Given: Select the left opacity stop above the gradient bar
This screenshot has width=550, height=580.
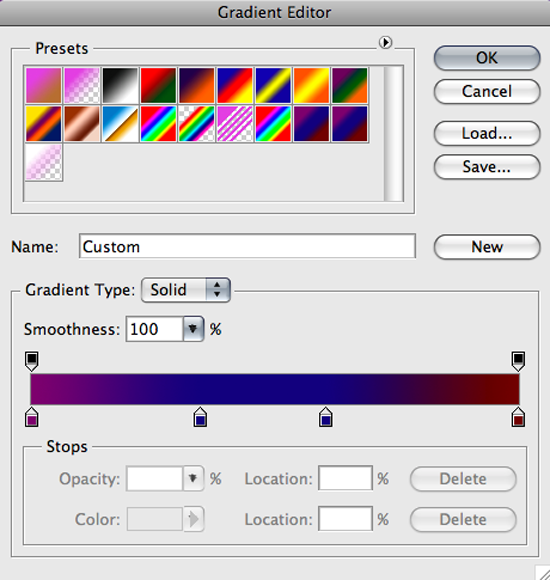Looking at the screenshot, I should click(32, 361).
